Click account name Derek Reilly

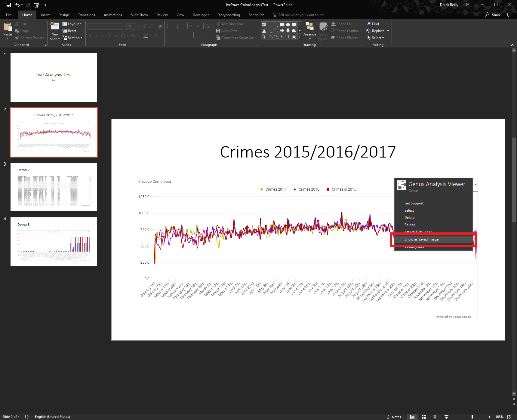pyautogui.click(x=449, y=5)
